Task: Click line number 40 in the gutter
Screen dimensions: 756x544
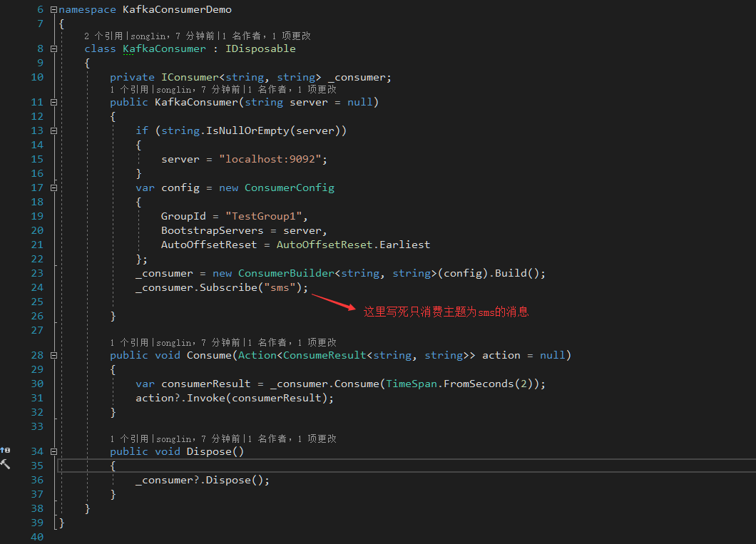Action: pos(37,537)
